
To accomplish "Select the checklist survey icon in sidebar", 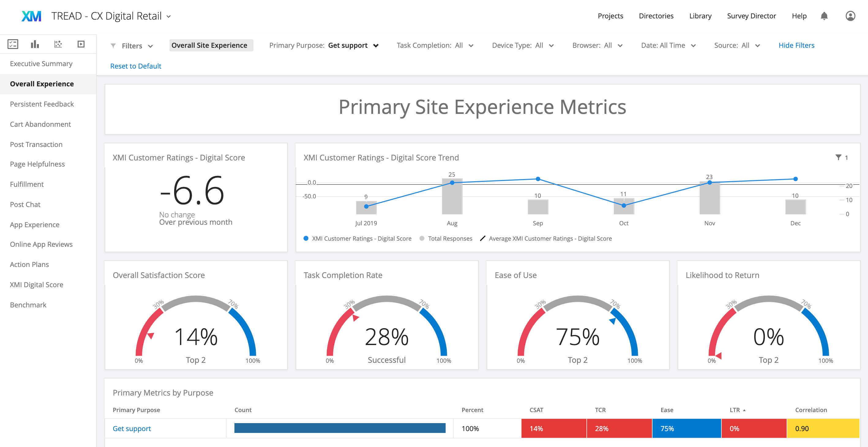I will click(x=13, y=44).
